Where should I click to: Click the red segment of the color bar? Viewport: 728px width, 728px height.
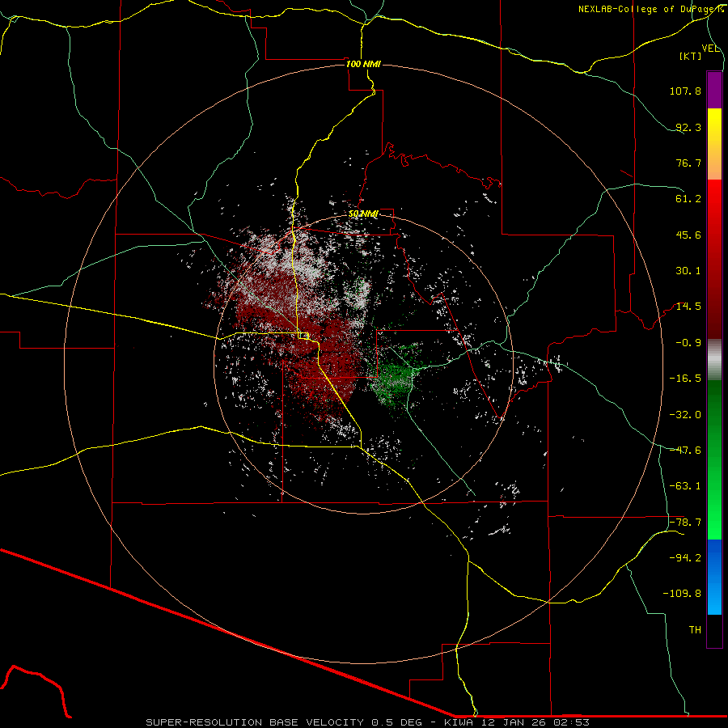coord(714,259)
